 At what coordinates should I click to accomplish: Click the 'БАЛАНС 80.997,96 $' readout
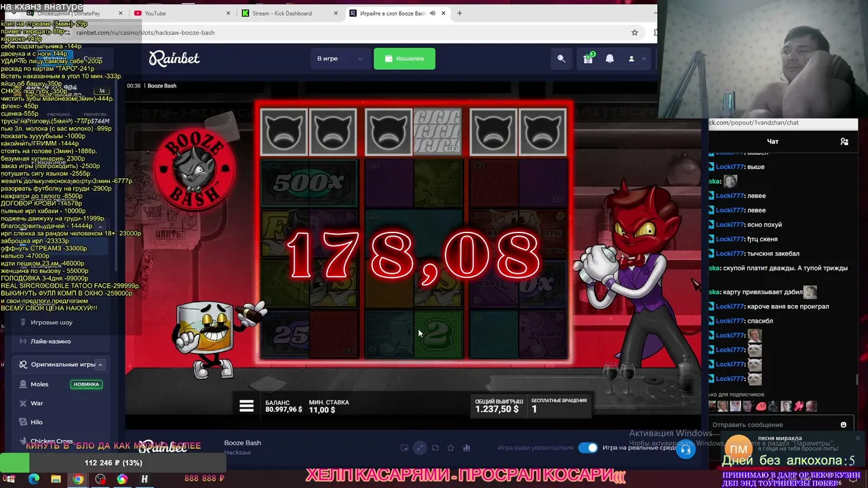click(x=283, y=406)
